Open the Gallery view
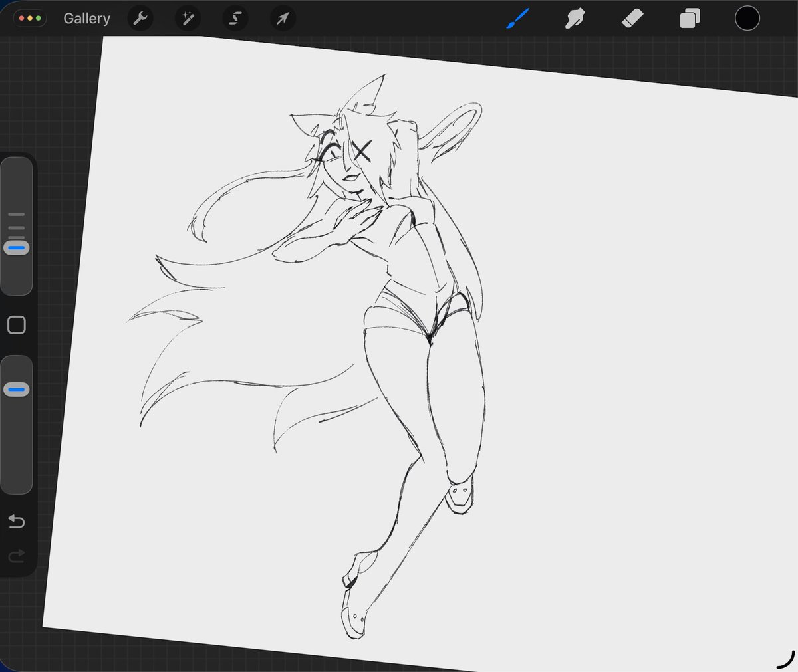Viewport: 798px width, 672px height. [x=86, y=19]
